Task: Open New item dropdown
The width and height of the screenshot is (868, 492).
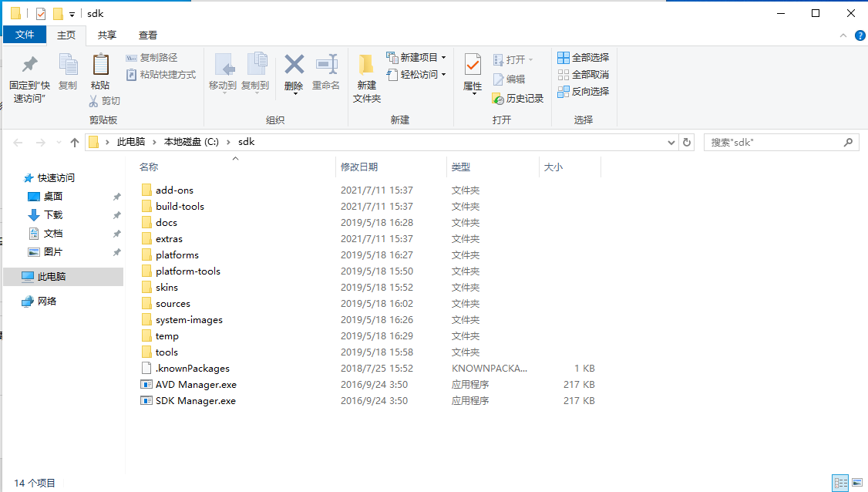Action: (416, 58)
